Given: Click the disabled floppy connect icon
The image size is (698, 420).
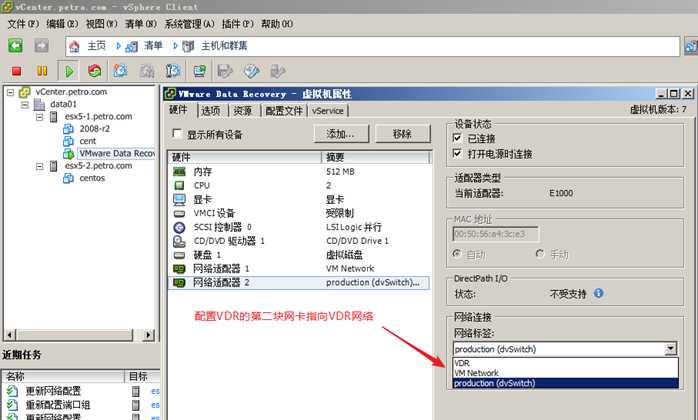Looking at the screenshot, I should click(225, 71).
